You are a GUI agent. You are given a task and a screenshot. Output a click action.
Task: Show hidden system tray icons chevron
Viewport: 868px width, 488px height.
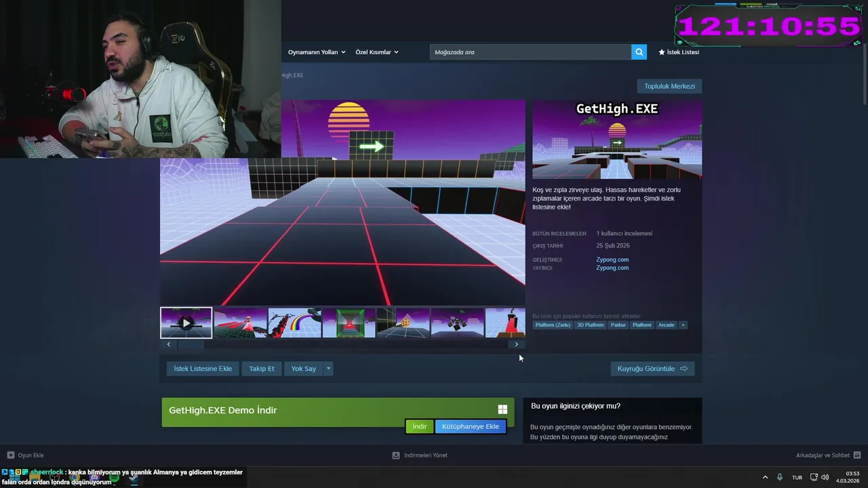[x=765, y=477]
